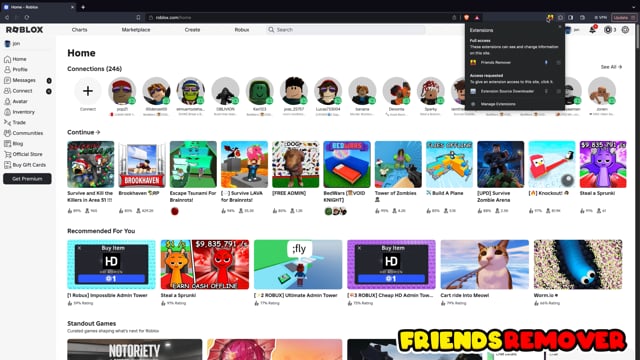The width and height of the screenshot is (640, 360).
Task: Open Knockout! game thumbnail
Action: pos(552,164)
